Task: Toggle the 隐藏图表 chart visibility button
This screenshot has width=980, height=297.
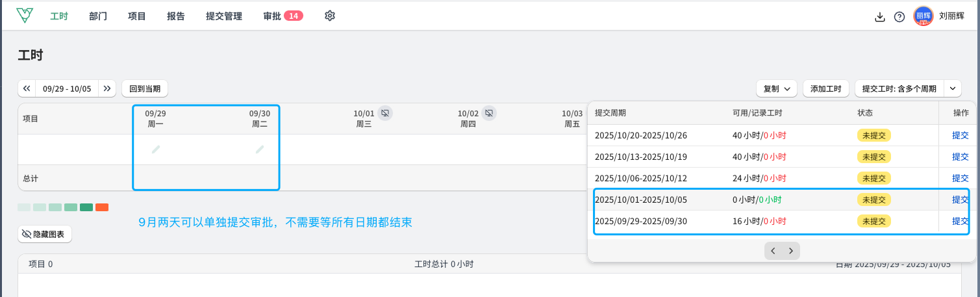Action: (x=45, y=234)
